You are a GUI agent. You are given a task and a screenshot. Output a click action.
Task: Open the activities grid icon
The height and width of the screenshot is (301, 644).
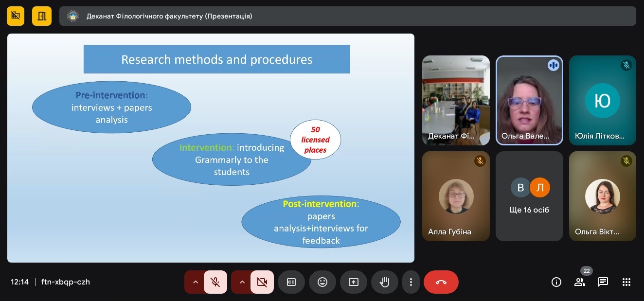pos(626,282)
